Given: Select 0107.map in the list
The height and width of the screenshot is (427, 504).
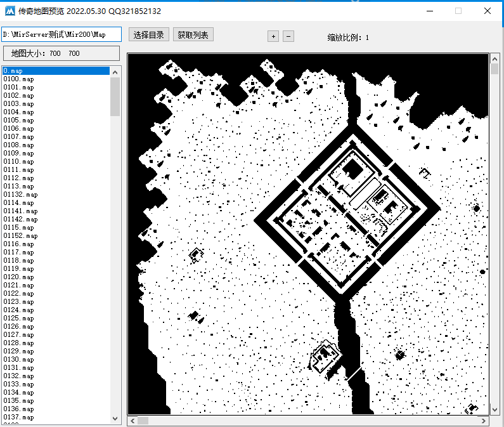Looking at the screenshot, I should 56,137.
